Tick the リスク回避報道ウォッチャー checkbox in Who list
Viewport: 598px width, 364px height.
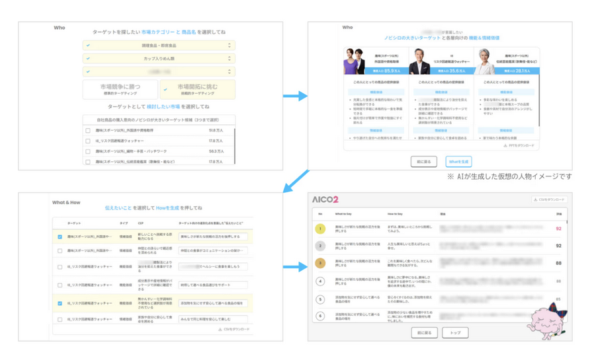(x=88, y=141)
